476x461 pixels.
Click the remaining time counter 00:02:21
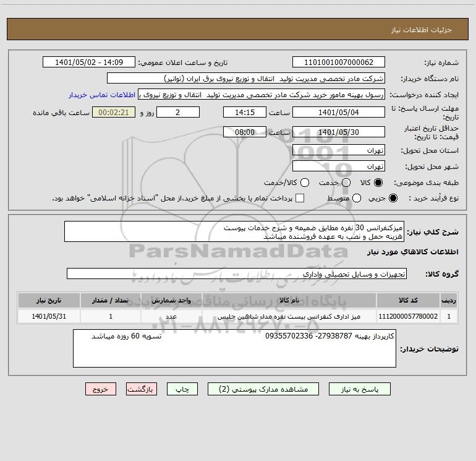tap(114, 112)
